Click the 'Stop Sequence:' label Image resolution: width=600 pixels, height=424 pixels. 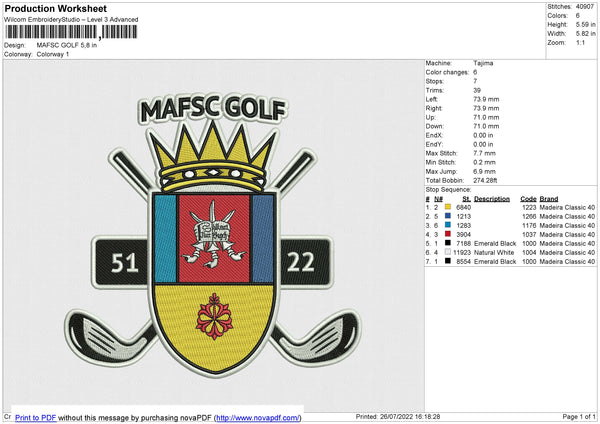pos(448,190)
